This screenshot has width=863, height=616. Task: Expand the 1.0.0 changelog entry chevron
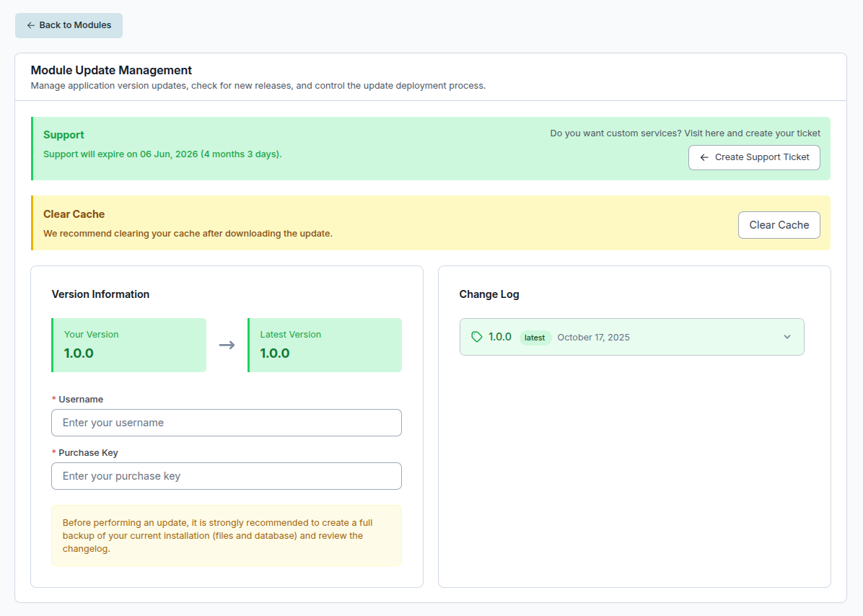(x=787, y=337)
